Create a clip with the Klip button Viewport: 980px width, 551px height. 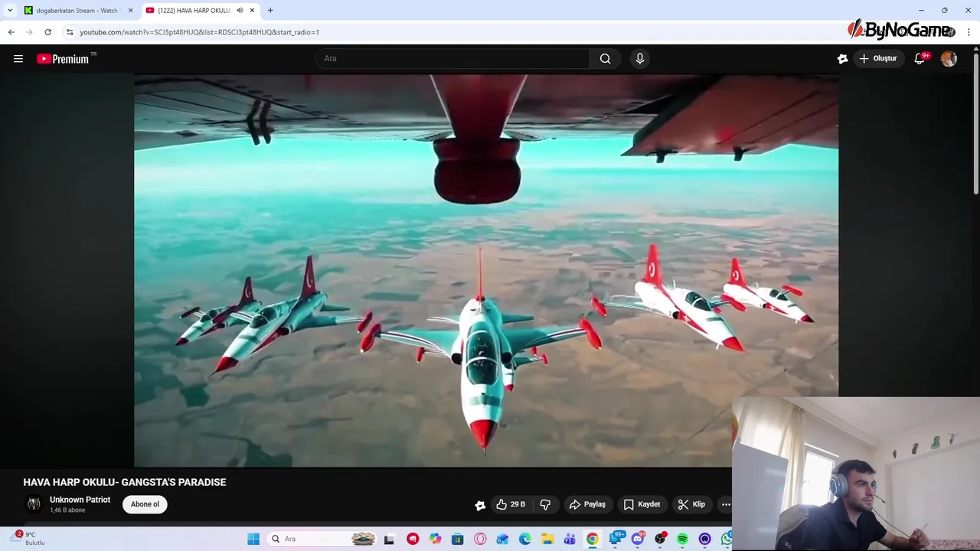[x=691, y=504]
